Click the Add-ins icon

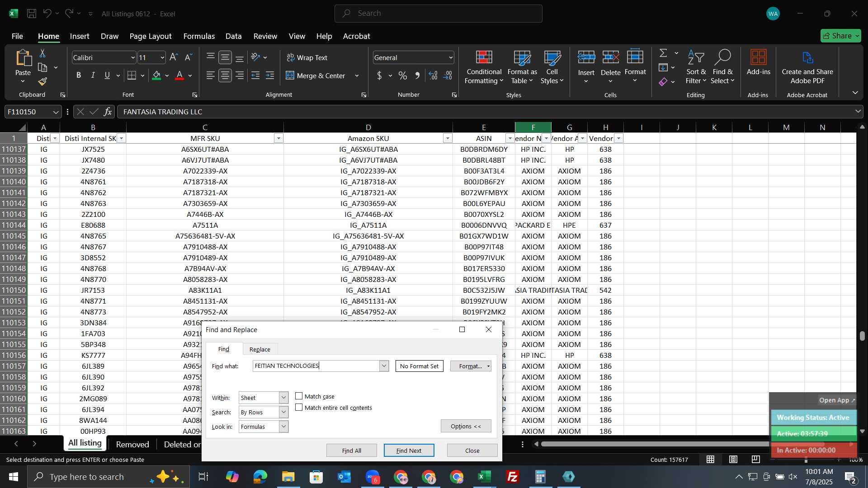click(758, 62)
